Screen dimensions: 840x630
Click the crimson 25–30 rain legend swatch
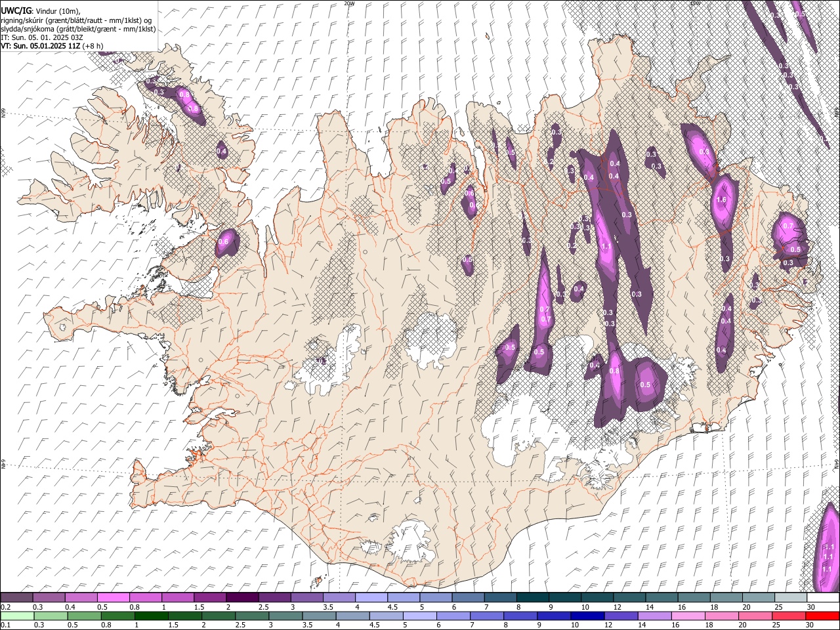coord(789,616)
